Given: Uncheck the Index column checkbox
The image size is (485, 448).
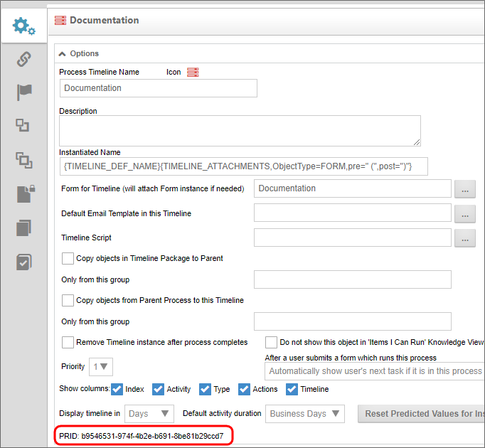Looking at the screenshot, I should (117, 389).
